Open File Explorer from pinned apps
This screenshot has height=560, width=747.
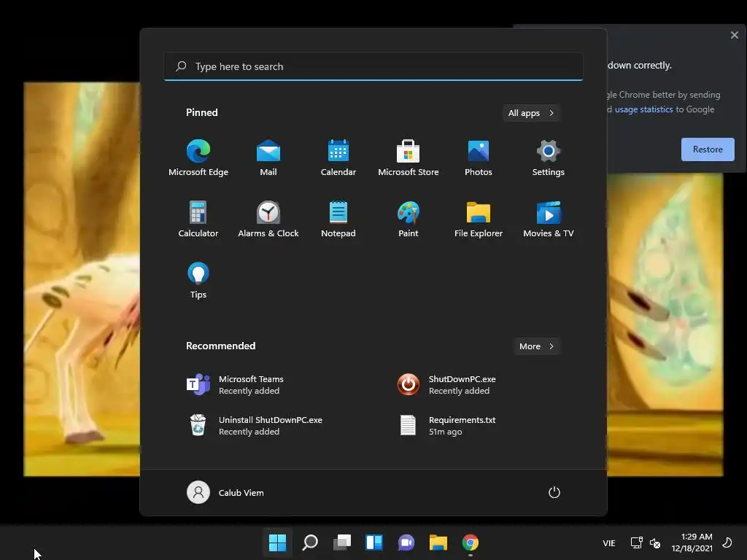tap(479, 219)
